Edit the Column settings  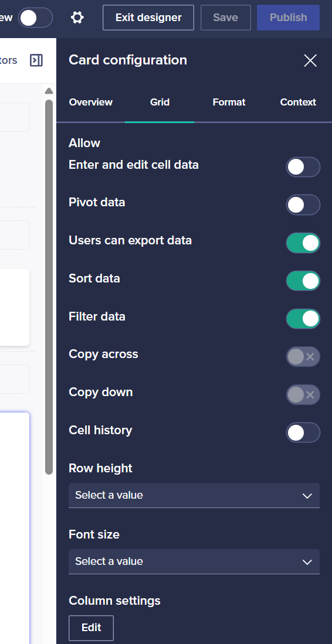92,628
